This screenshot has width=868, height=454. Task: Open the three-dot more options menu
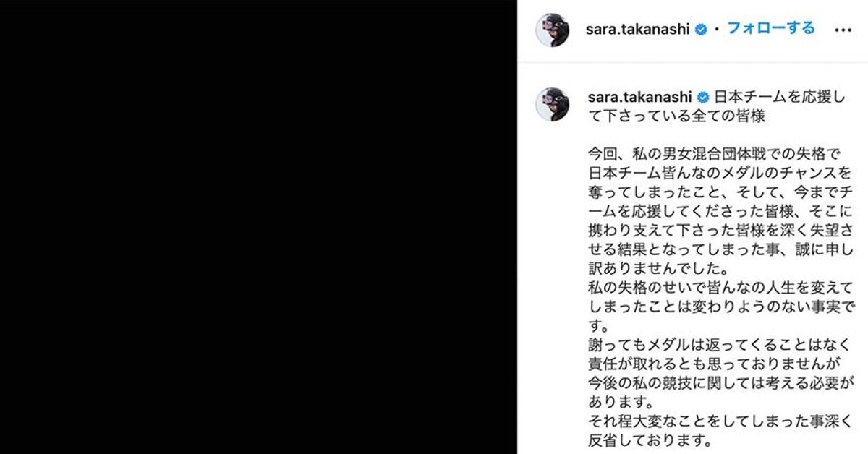point(843,30)
